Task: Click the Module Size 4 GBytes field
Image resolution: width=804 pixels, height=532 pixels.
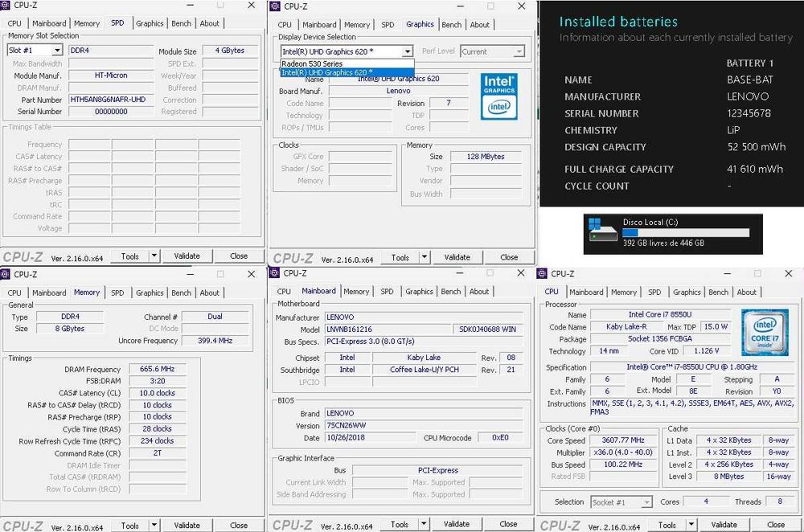Action: [x=230, y=51]
